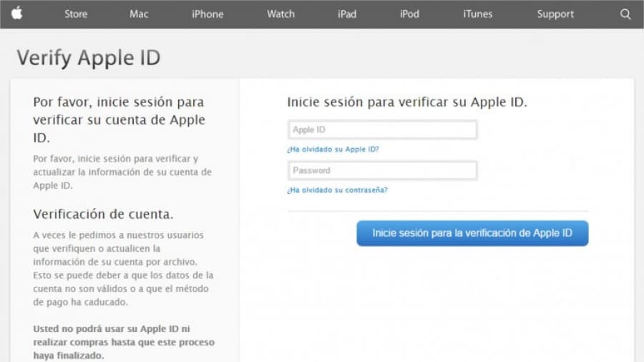Click the paragraph starting 'A veces le pedimos'

(123, 268)
